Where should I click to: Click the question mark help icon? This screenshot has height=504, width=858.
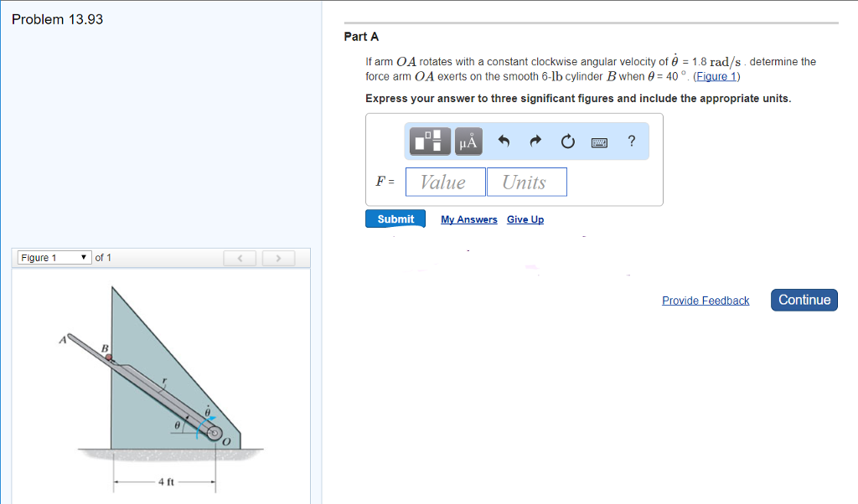click(x=631, y=141)
